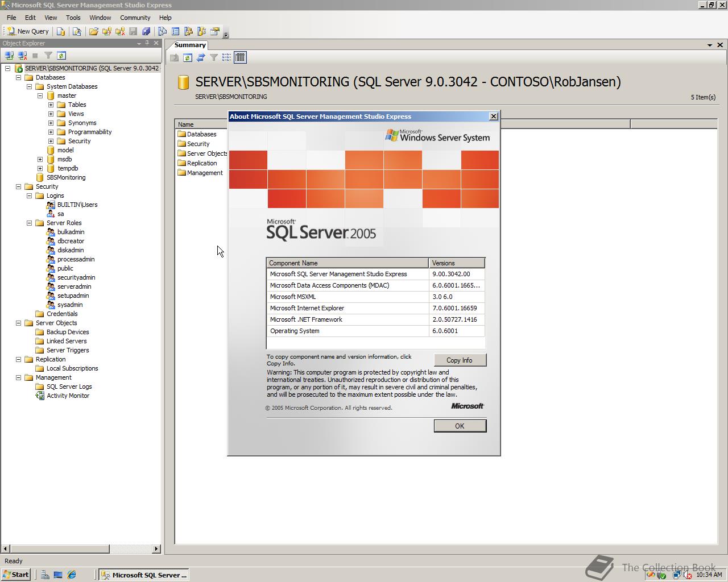The width and height of the screenshot is (728, 582).
Task: Select the sa login icon
Action: click(51, 214)
